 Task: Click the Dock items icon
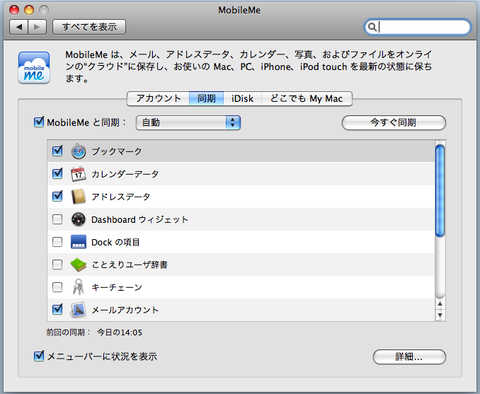point(78,242)
